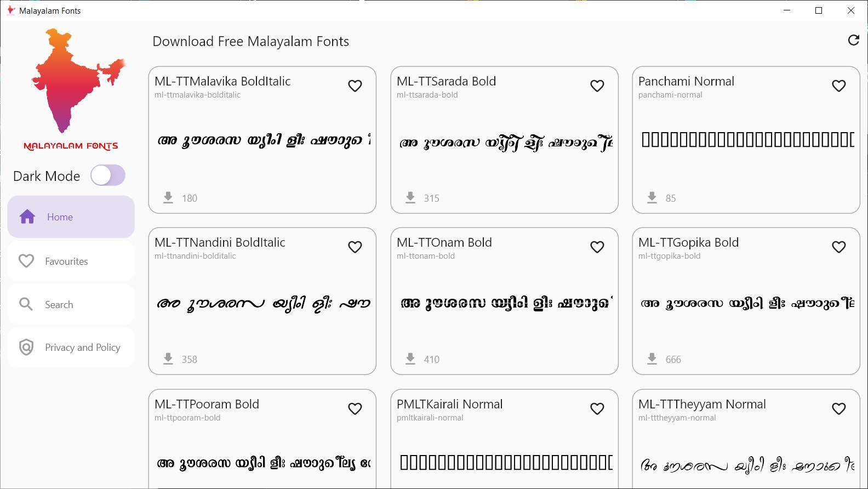Image resolution: width=868 pixels, height=489 pixels.
Task: Select the Home navigation item
Action: (x=60, y=217)
